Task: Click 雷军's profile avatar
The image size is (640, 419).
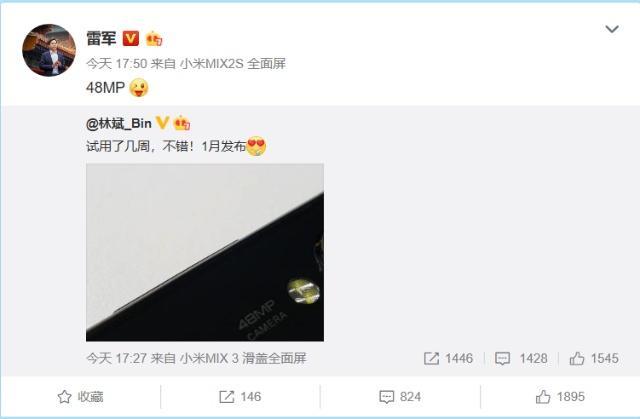Action: tap(49, 50)
